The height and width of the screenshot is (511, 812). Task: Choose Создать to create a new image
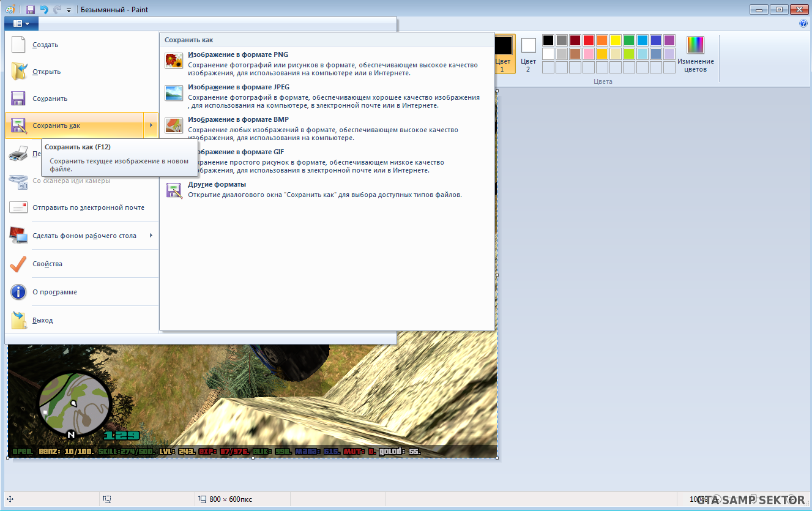[81, 45]
